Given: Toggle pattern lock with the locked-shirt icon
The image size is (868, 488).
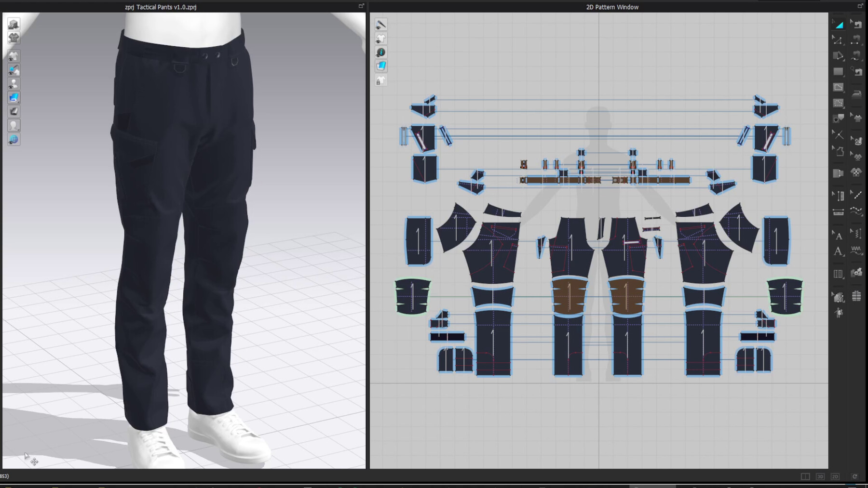Looking at the screenshot, I should (x=381, y=80).
